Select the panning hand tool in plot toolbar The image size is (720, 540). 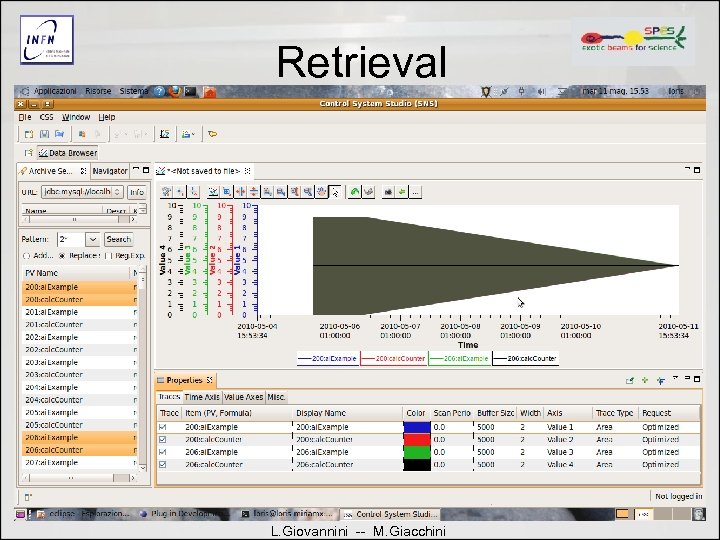point(321,192)
